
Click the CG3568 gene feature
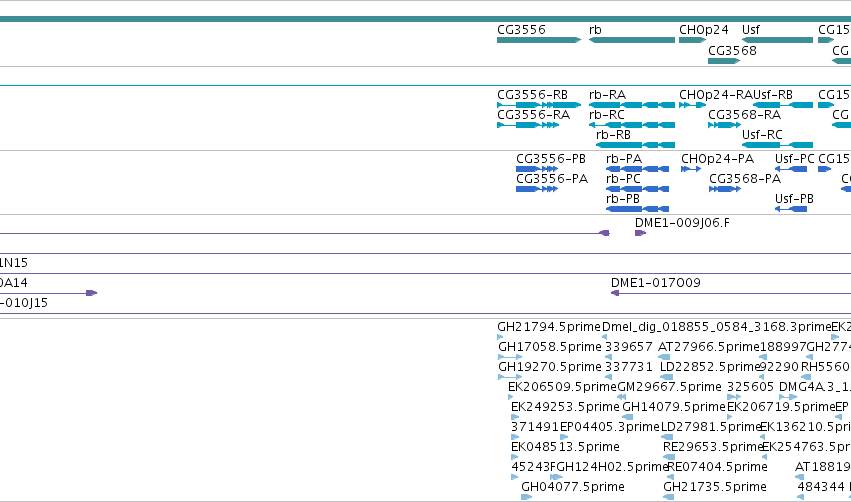pos(724,61)
